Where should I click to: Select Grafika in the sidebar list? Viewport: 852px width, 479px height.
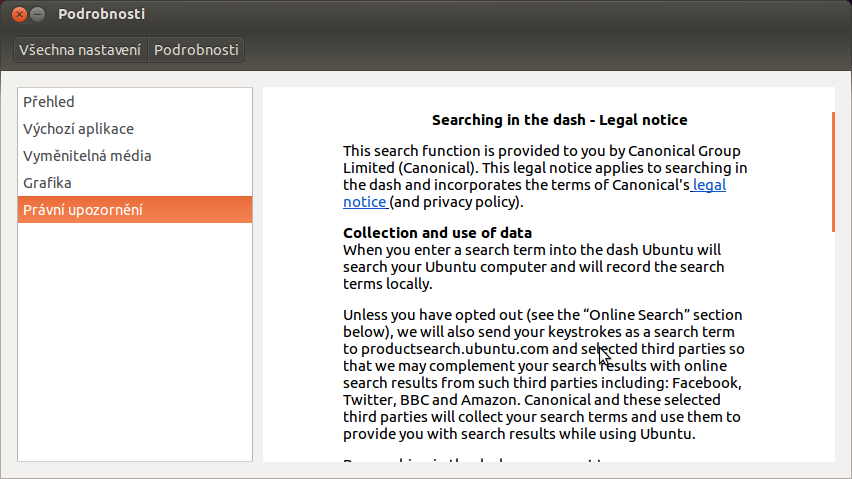135,183
